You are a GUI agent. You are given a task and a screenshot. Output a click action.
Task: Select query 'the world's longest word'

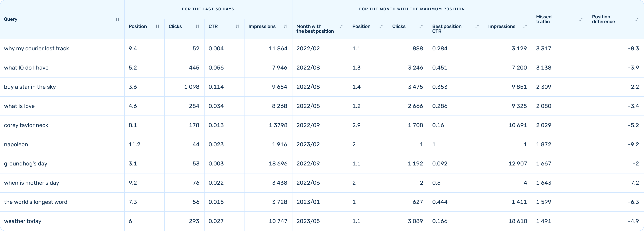36,202
